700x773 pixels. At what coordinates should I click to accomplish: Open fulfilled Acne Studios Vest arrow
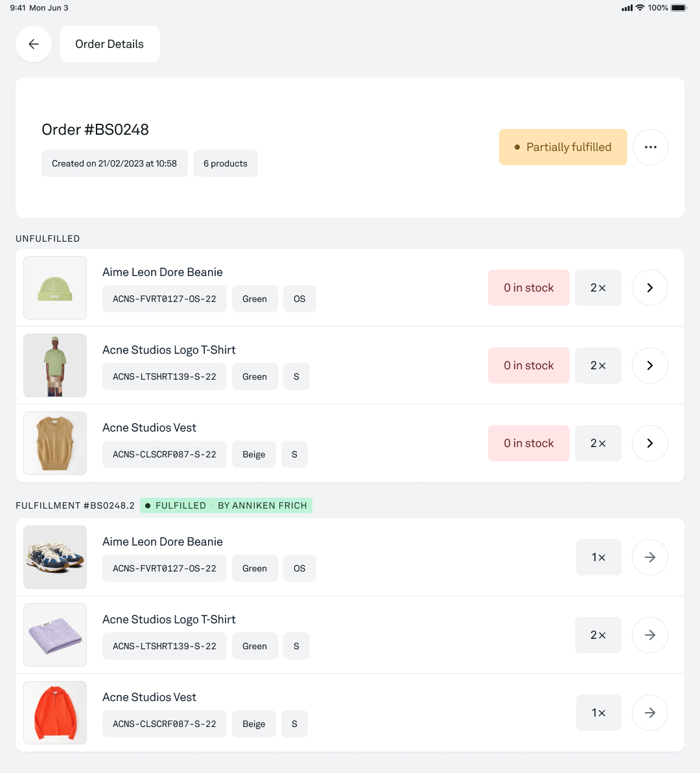(649, 713)
